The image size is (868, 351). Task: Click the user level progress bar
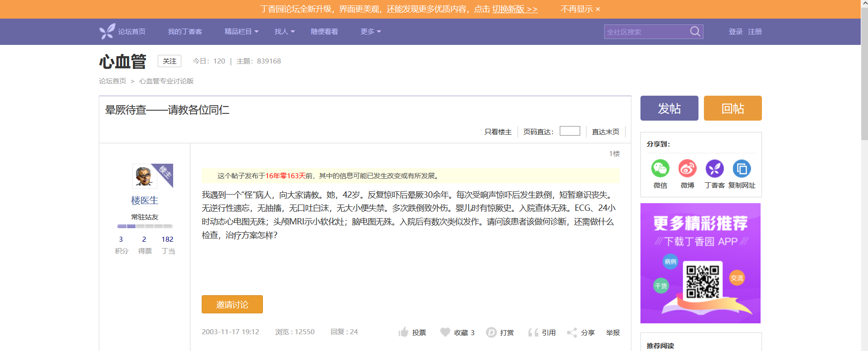point(145,226)
